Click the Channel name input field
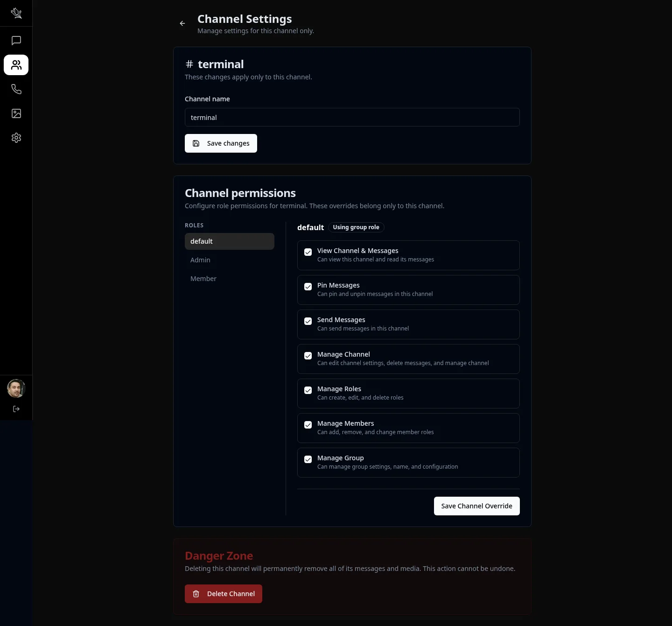 pos(352,117)
